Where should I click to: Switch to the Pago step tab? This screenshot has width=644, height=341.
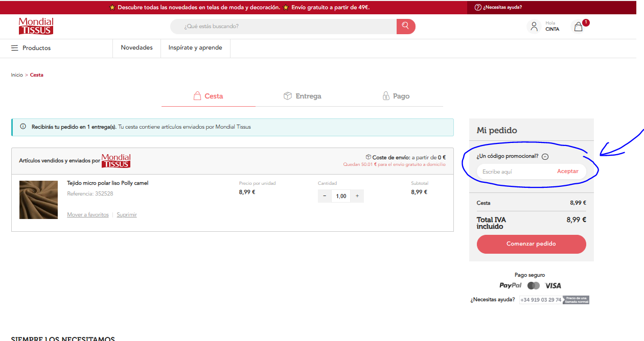(x=396, y=96)
